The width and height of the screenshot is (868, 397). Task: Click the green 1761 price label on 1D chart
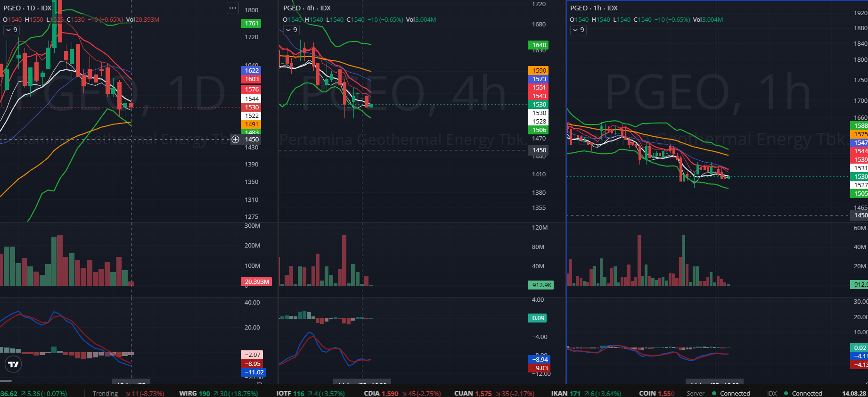pos(252,23)
